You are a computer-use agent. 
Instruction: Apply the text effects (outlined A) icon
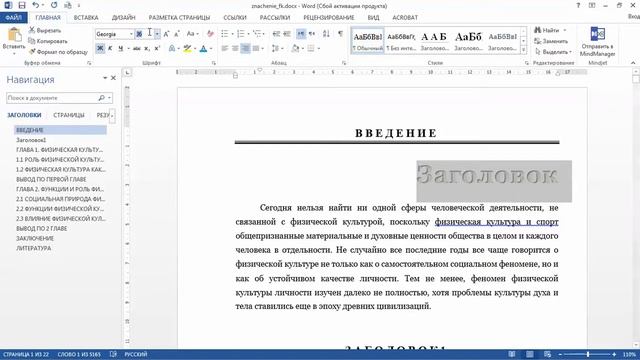172,49
